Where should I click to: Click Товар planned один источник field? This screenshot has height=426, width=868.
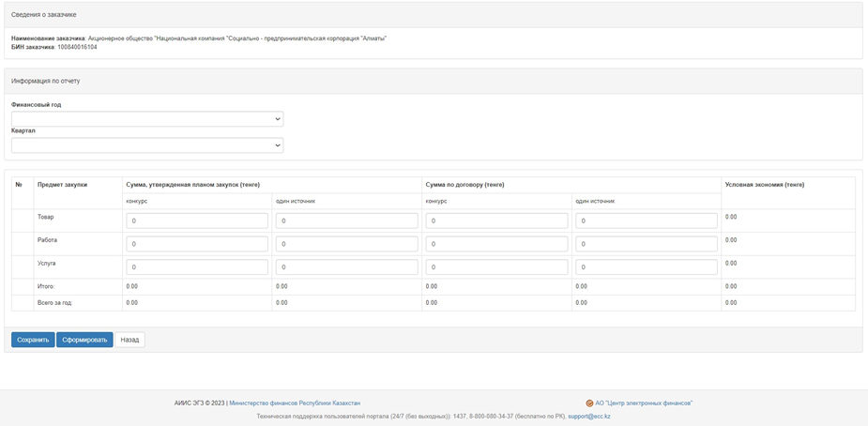(x=346, y=221)
